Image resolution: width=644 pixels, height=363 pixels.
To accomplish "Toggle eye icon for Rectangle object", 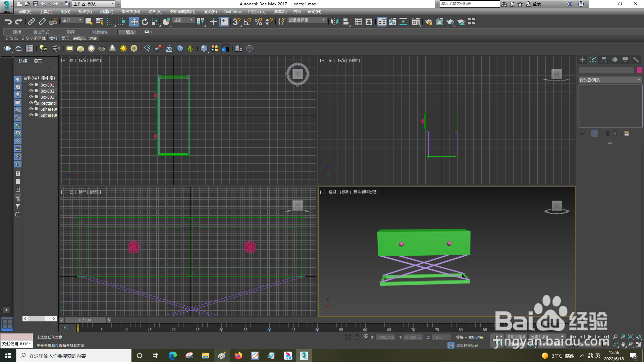I will point(31,103).
